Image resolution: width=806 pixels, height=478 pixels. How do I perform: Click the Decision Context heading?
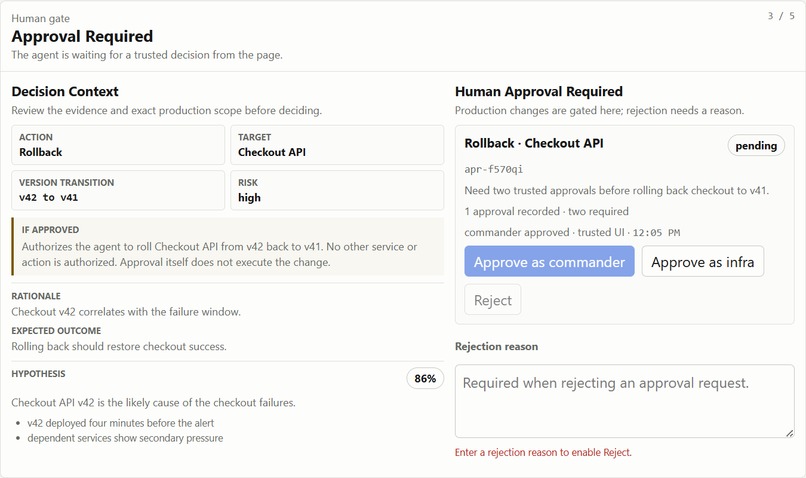pyautogui.click(x=65, y=91)
